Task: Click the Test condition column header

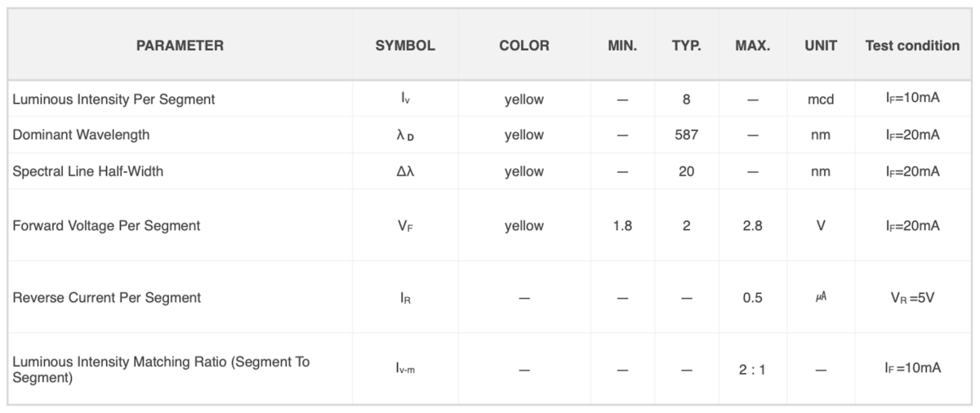Action: pyautogui.click(x=912, y=46)
